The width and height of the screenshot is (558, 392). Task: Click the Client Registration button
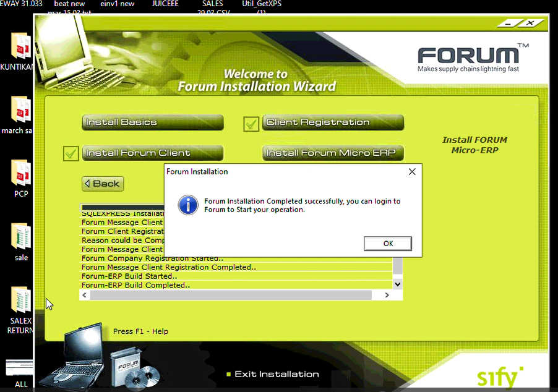tap(333, 122)
